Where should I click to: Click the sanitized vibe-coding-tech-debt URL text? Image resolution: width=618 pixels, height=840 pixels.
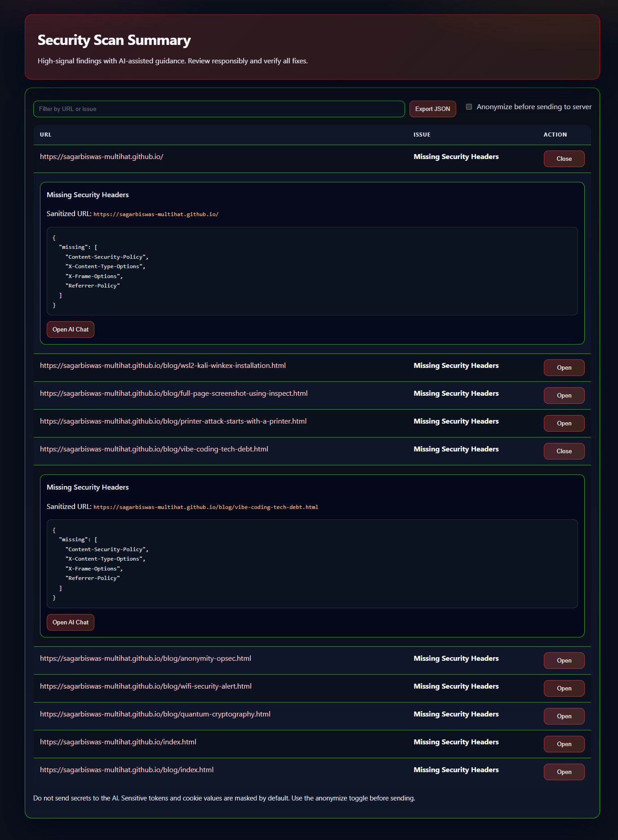pyautogui.click(x=206, y=507)
